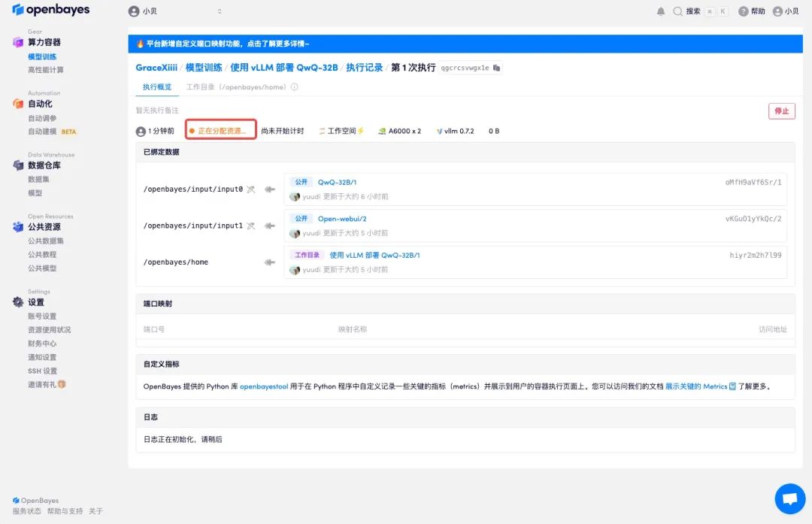
Task: Switch to the 执行概览 tab
Action: tap(157, 87)
